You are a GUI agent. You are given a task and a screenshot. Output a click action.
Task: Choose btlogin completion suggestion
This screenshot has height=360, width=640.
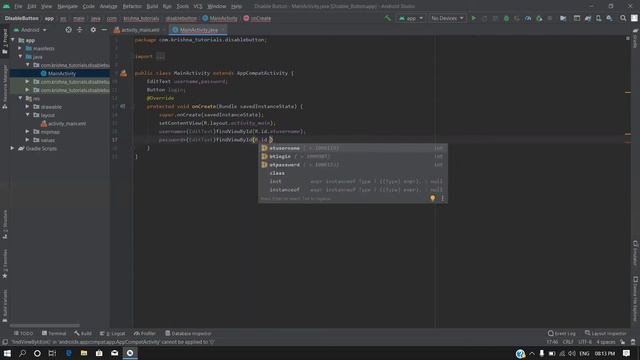coord(353,156)
